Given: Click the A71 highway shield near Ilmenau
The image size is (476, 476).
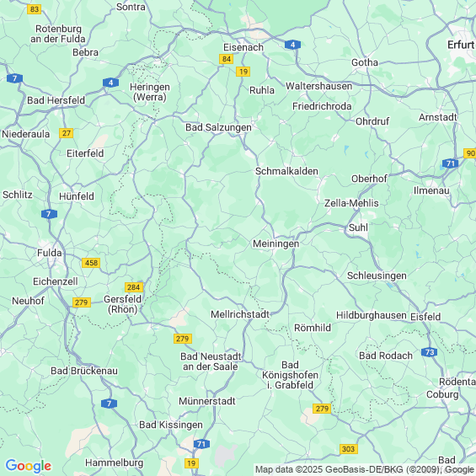Looking at the screenshot, I should click(x=450, y=163).
